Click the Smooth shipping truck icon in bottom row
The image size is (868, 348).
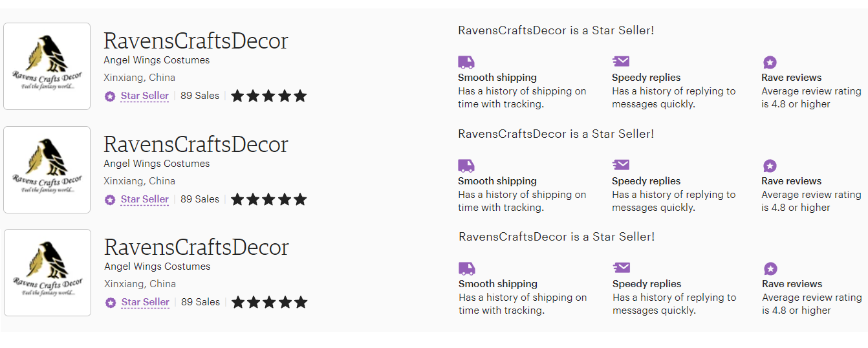(467, 268)
